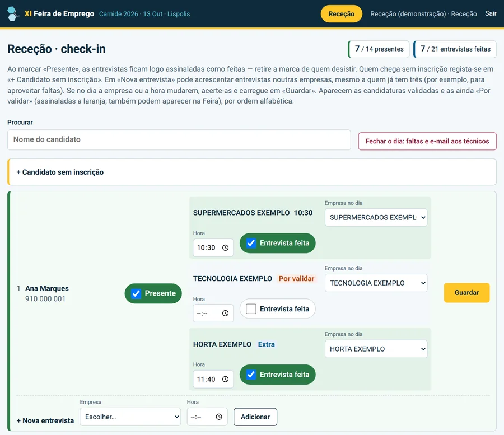Click the hexagon logo icon in header
Image resolution: width=504 pixels, height=435 pixels.
click(12, 13)
